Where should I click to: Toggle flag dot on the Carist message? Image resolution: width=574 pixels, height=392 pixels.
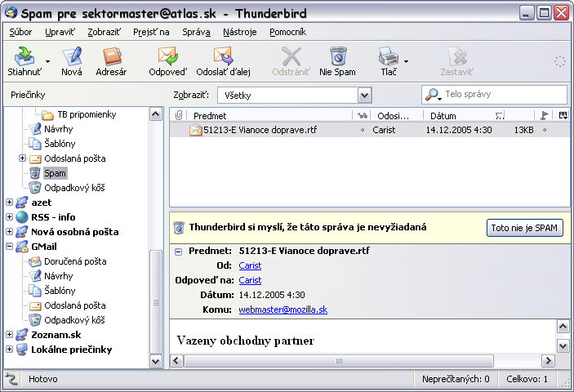pyautogui.click(x=545, y=130)
